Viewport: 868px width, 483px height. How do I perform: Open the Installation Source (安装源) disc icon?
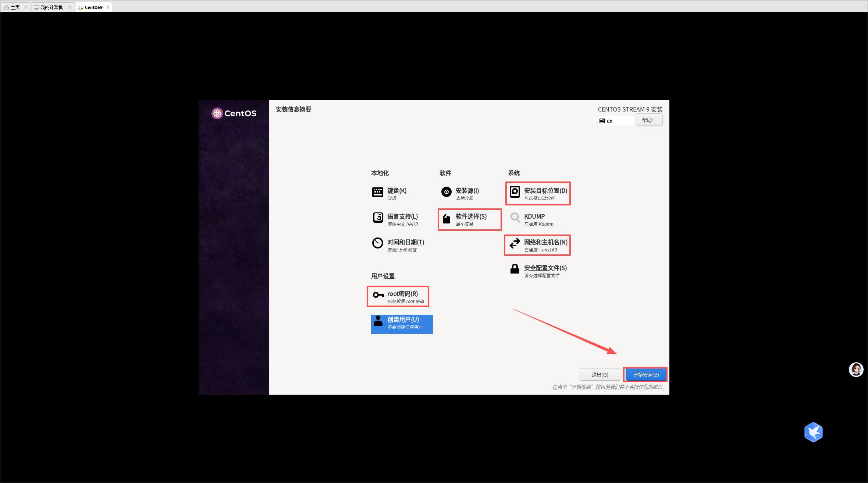[446, 192]
